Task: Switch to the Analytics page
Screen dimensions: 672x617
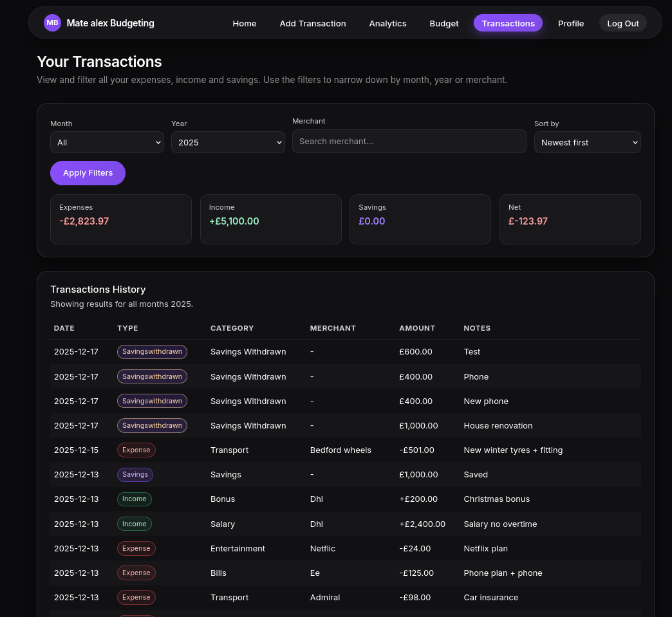Action: (387, 23)
